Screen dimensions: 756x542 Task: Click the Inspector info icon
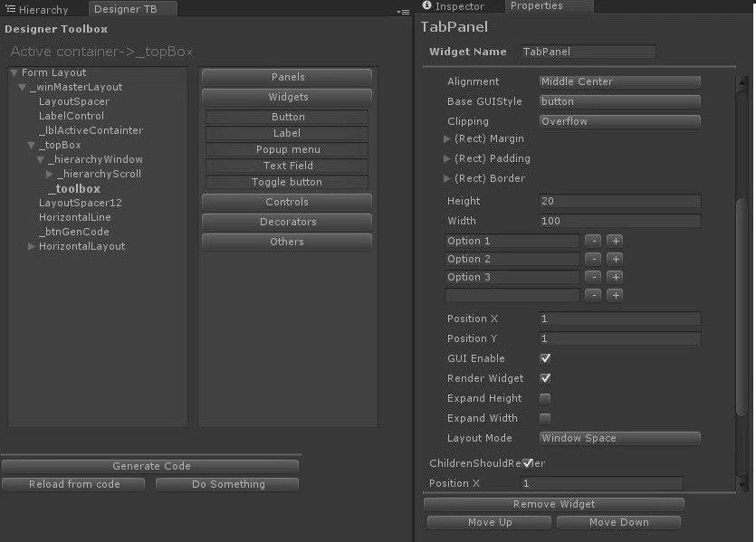[x=428, y=5]
